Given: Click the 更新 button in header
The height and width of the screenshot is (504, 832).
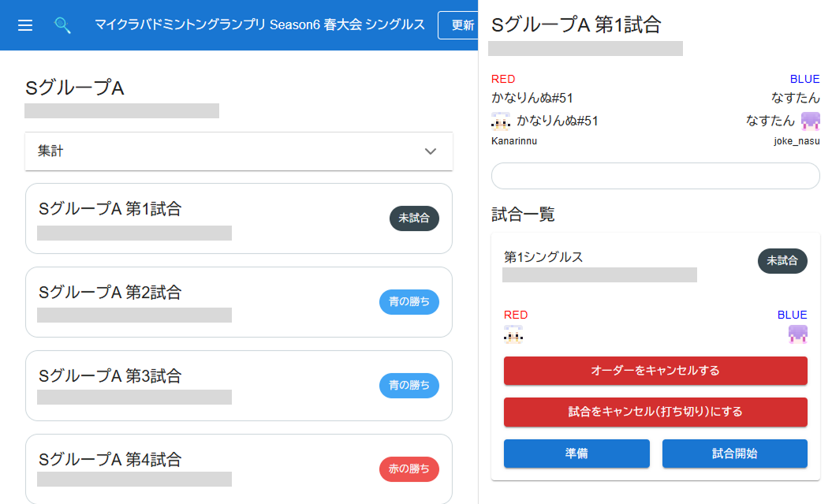Looking at the screenshot, I should point(458,25).
